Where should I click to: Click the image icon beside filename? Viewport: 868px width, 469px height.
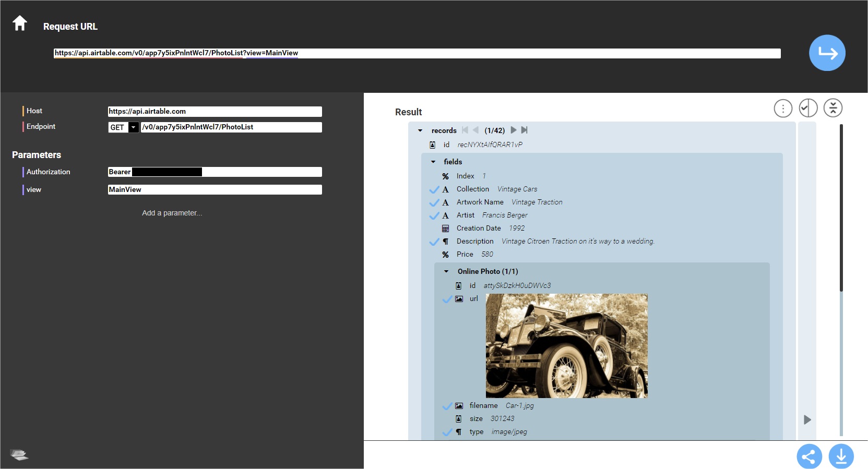click(x=459, y=406)
